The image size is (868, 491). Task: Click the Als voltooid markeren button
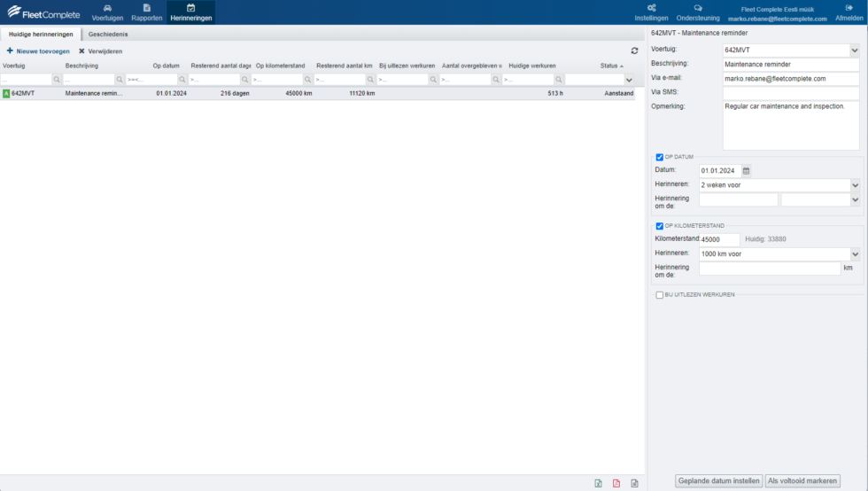coord(802,480)
